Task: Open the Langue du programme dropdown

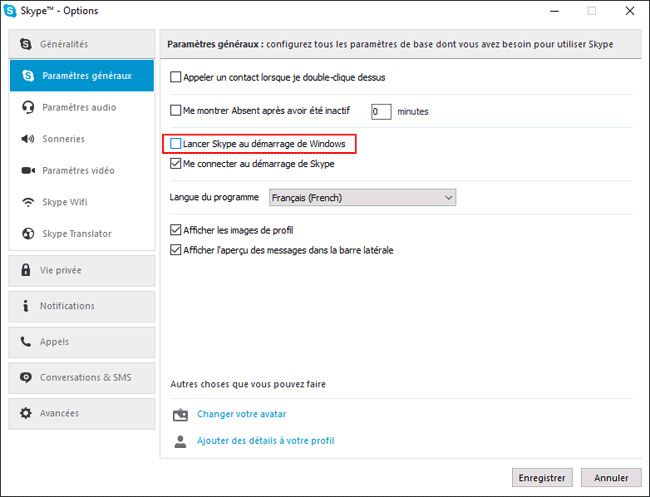Action: click(x=363, y=198)
